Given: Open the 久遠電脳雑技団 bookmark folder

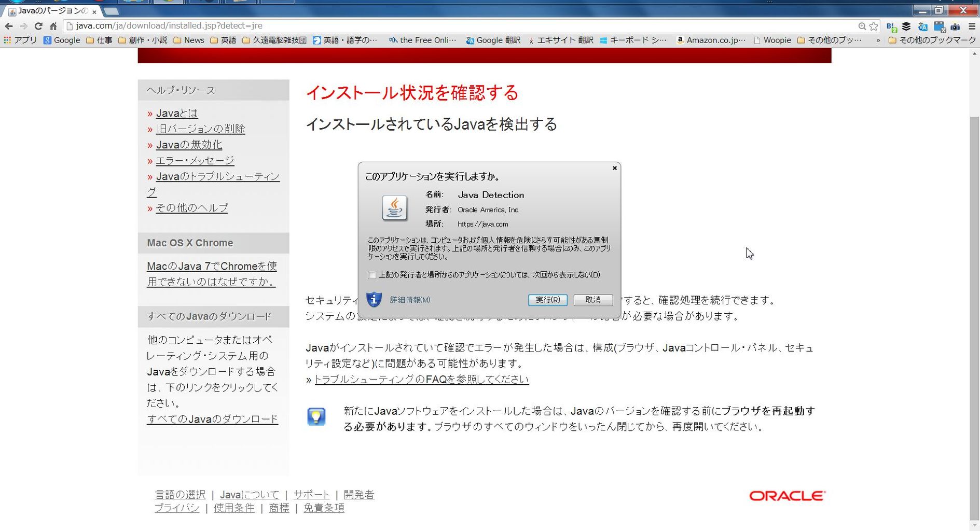Looking at the screenshot, I should tap(274, 40).
